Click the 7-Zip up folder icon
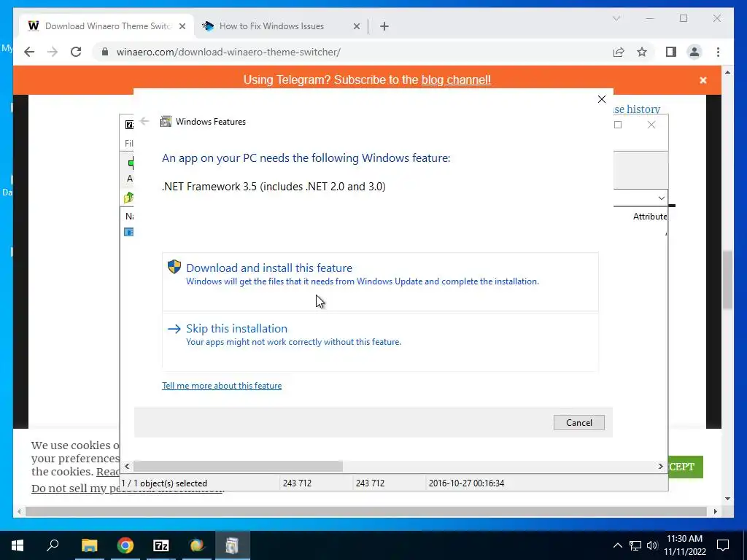This screenshot has width=747, height=560. [128, 198]
